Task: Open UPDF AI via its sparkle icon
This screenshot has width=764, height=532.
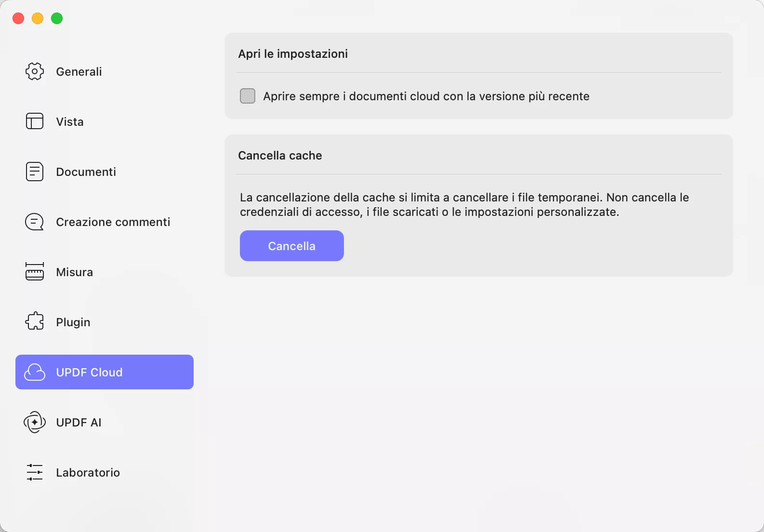Action: (x=34, y=422)
